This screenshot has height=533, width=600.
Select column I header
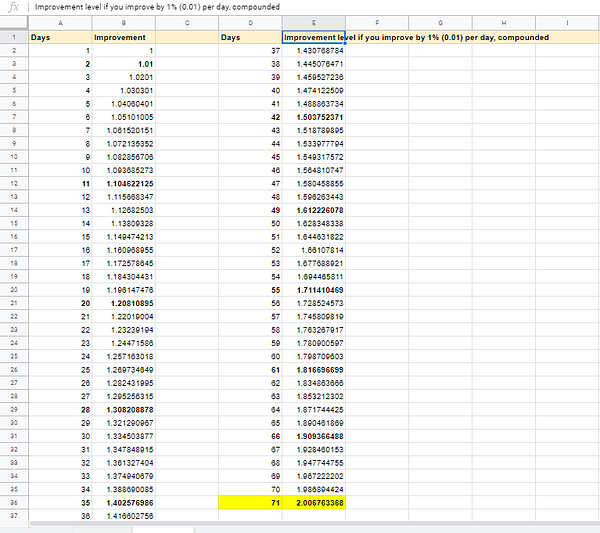[x=567, y=23]
